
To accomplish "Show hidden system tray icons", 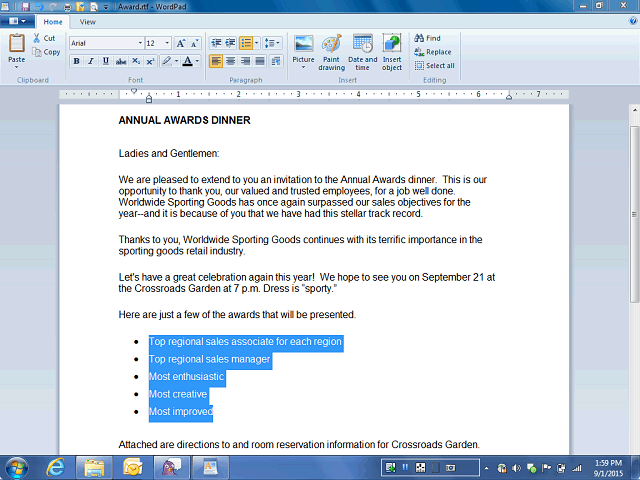I will click(x=486, y=468).
